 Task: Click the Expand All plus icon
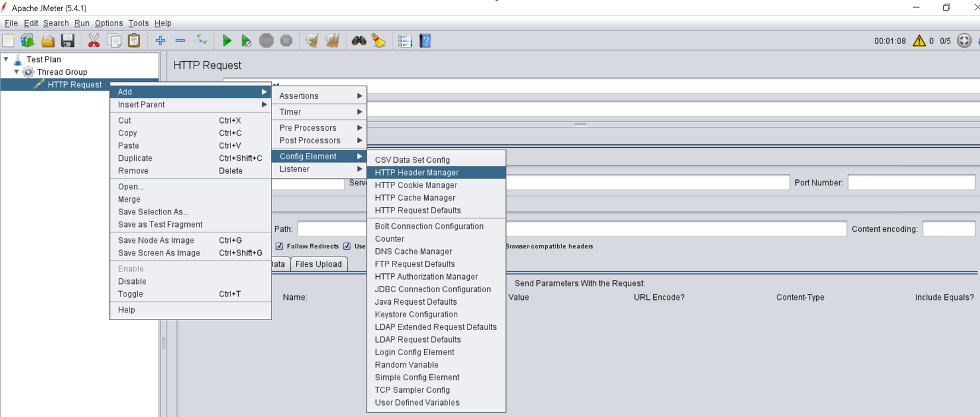pyautogui.click(x=160, y=40)
